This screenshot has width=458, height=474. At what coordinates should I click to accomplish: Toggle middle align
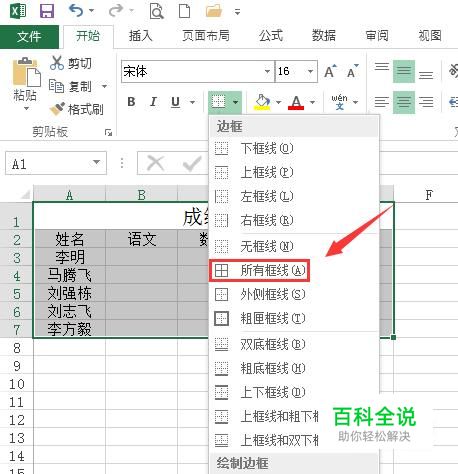(404, 71)
